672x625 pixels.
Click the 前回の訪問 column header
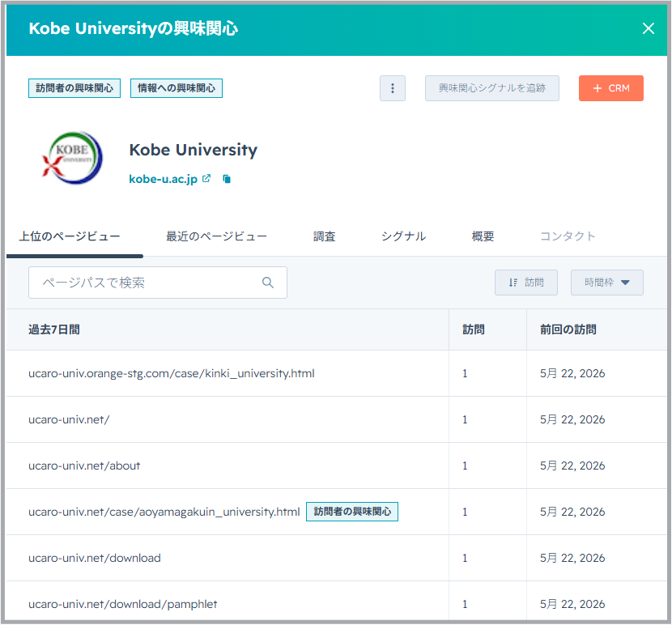coord(568,330)
